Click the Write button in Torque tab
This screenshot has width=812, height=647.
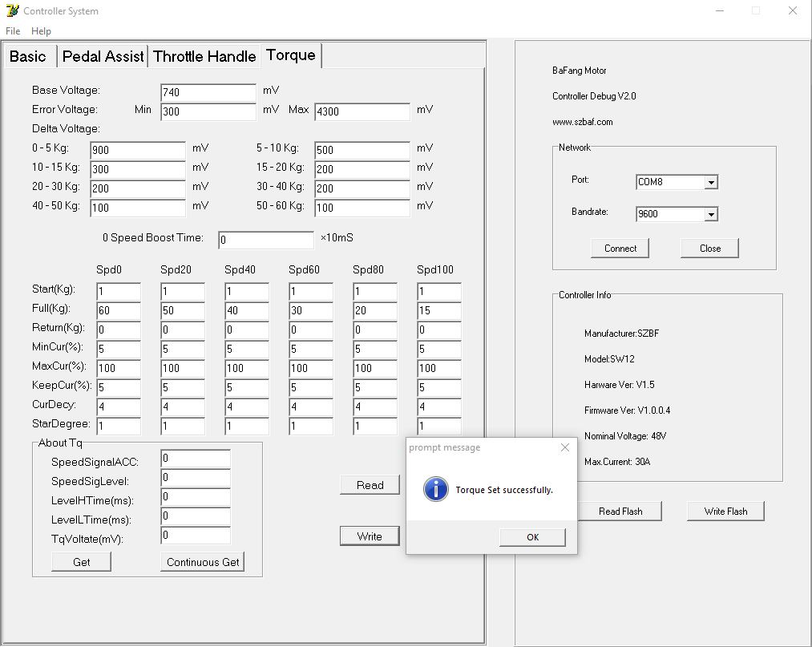[370, 536]
